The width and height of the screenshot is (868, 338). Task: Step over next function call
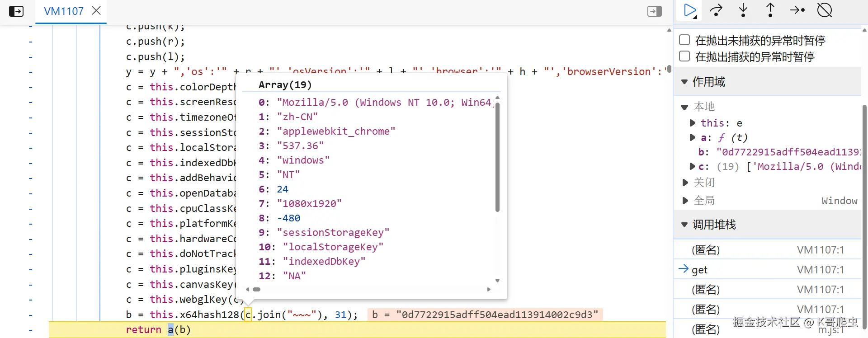(x=716, y=10)
